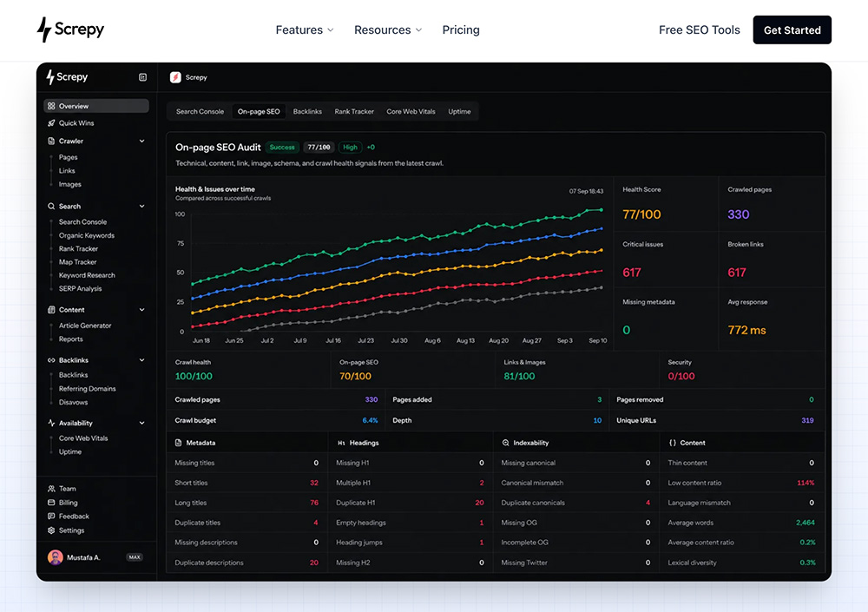Open Images under Crawler
Screen dimensions: 868x612
coord(69,184)
